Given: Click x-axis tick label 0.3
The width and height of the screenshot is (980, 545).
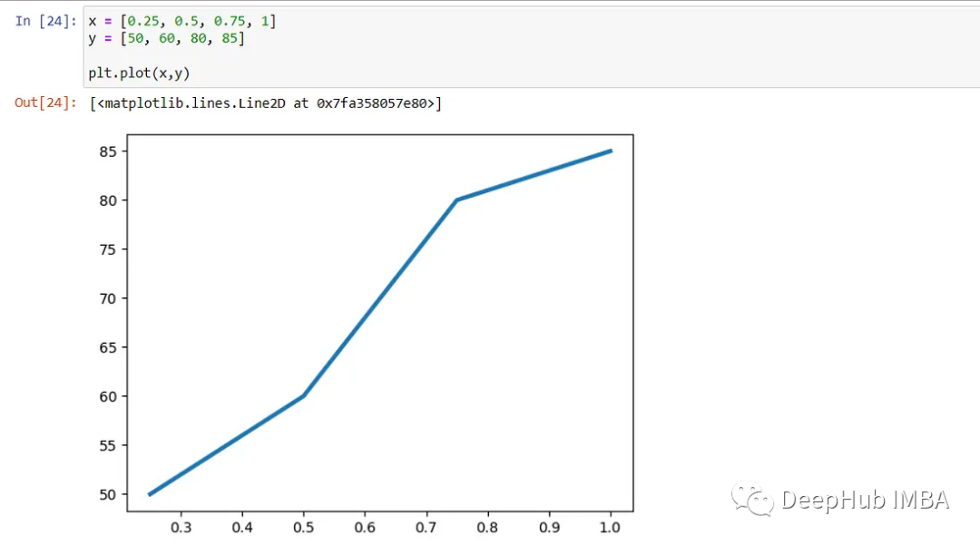Looking at the screenshot, I should [181, 528].
